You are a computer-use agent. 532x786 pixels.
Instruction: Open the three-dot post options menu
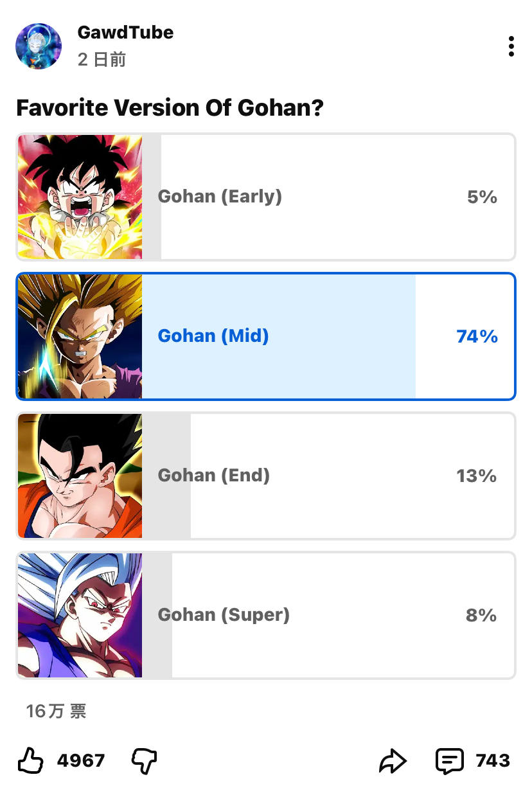click(511, 46)
